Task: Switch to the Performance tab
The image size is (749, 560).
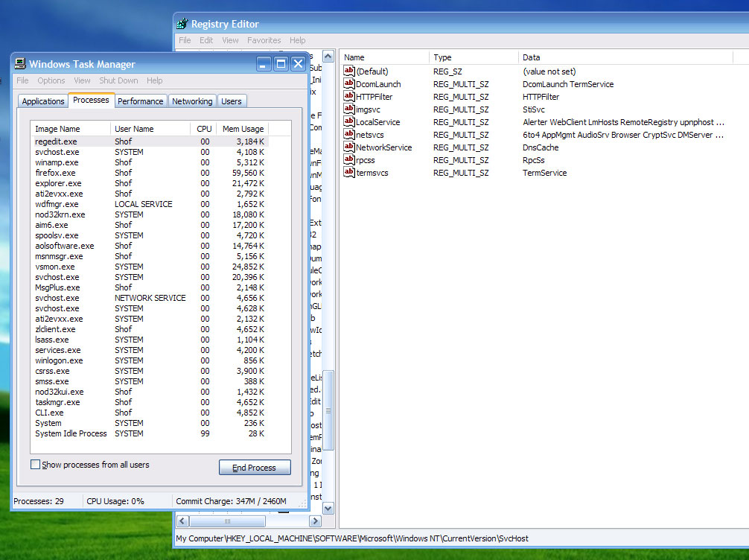Action: coord(140,101)
